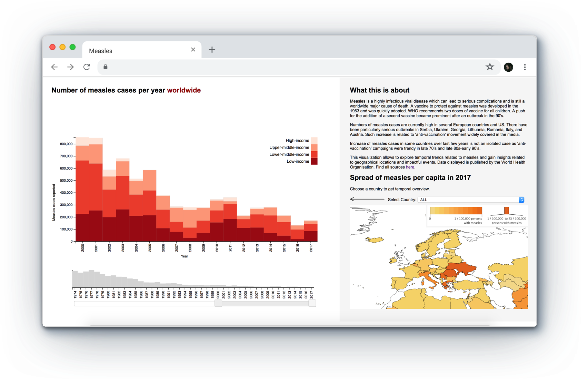This screenshot has height=386, width=588.
Task: Click the 2000 bar in chart
Action: click(x=82, y=189)
